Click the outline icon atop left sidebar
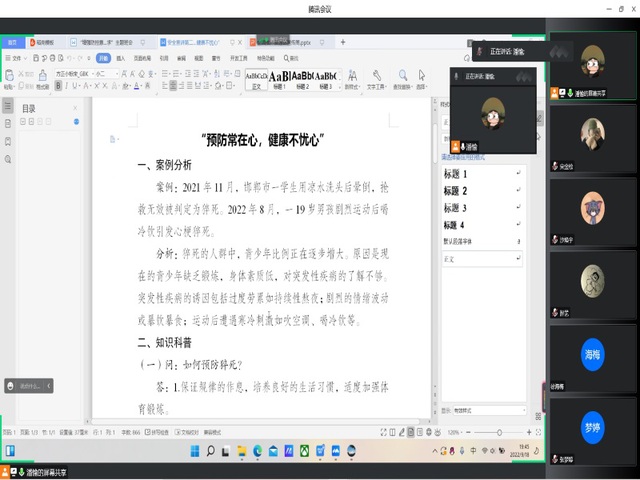The image size is (640, 480). [8, 107]
